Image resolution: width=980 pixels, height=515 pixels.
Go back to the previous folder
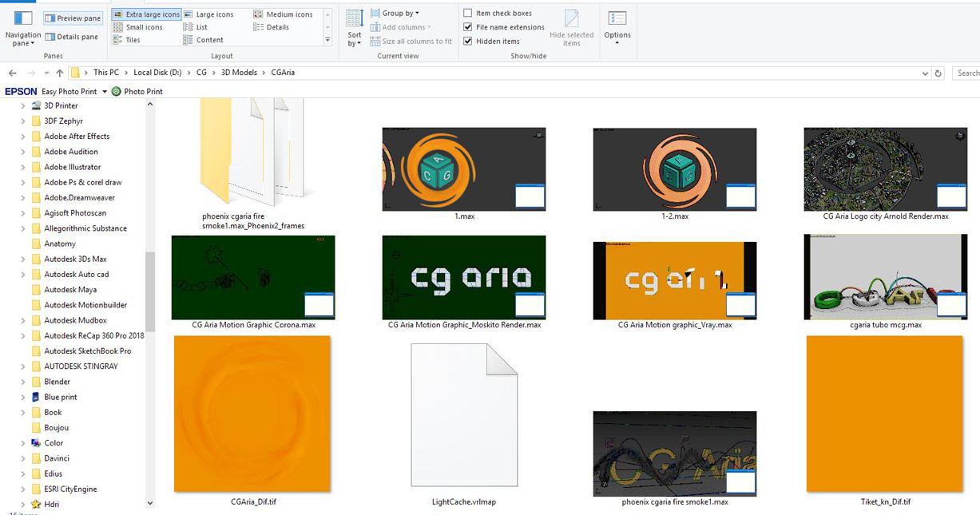[x=12, y=73]
